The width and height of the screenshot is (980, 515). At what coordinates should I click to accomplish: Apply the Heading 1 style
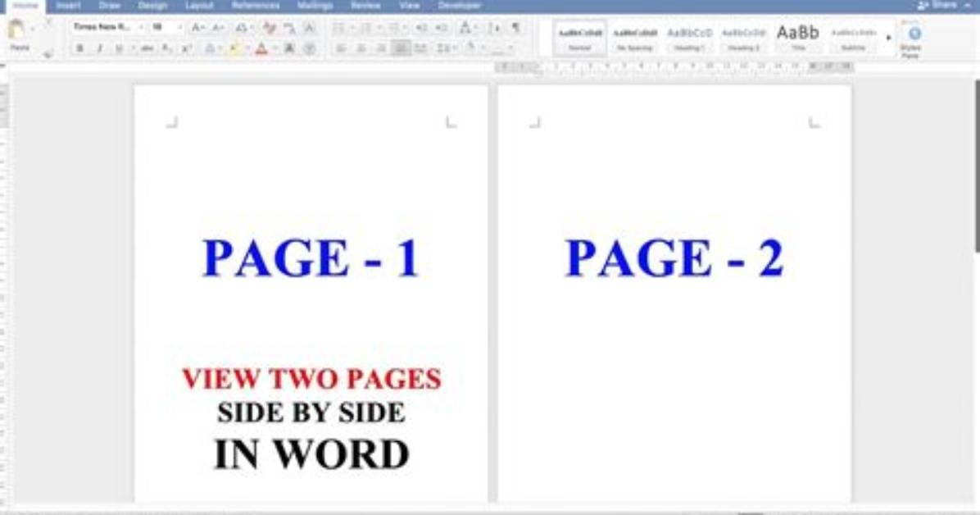coord(689,39)
